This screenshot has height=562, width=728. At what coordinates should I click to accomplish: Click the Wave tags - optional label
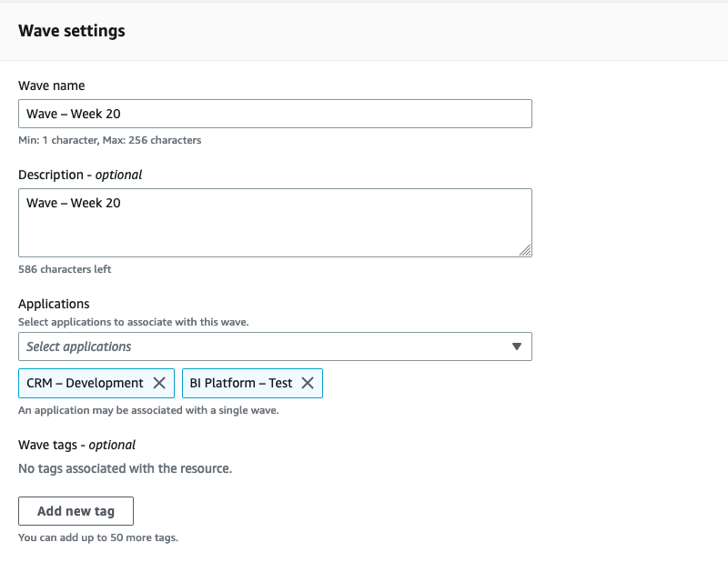coord(76,445)
